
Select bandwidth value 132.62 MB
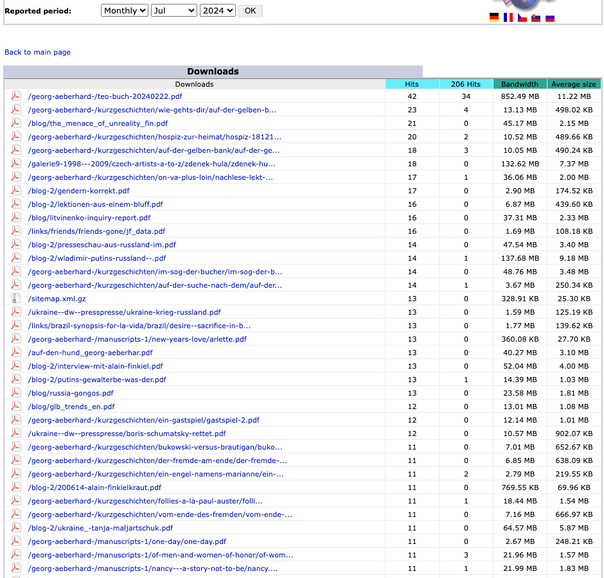click(520, 164)
